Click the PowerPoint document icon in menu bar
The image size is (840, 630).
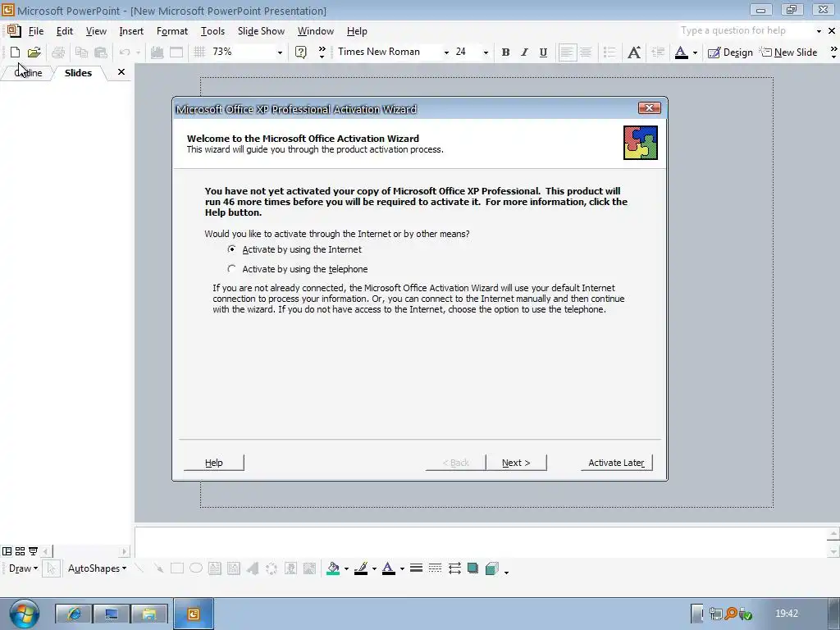[x=13, y=30]
